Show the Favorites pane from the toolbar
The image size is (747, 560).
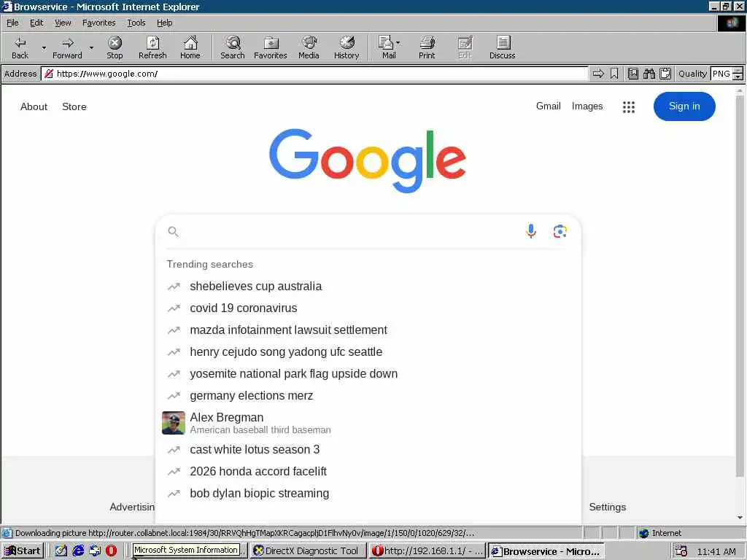pos(271,47)
